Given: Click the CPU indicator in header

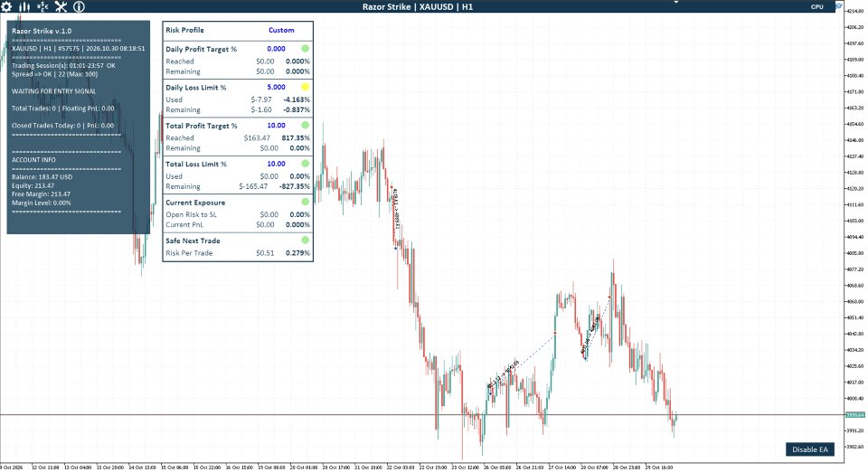Looking at the screenshot, I should [x=817, y=6].
